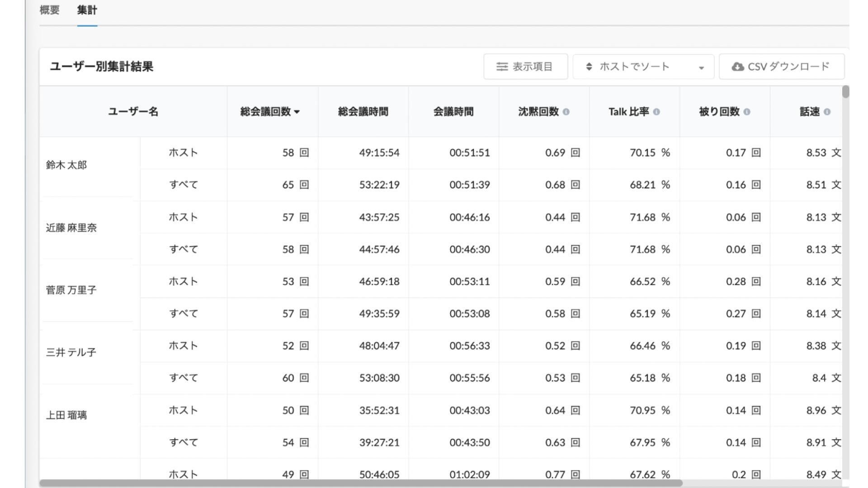Click info icon next to 被り回数

[747, 112]
